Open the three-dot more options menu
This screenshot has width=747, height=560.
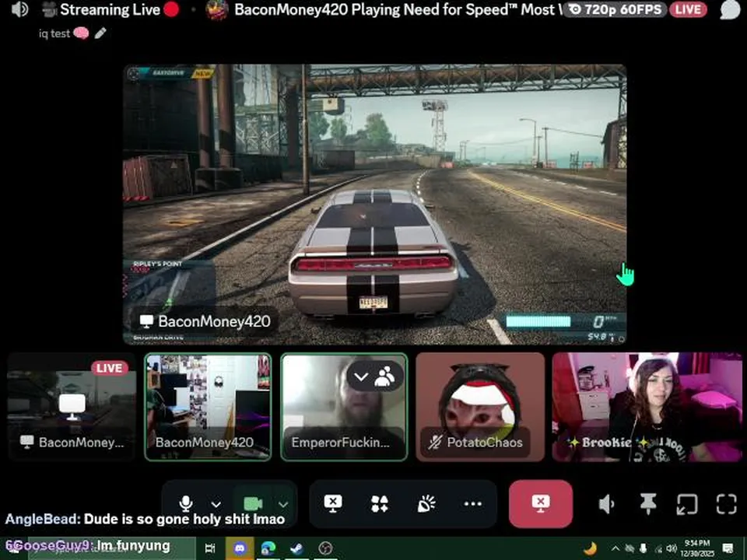(x=472, y=504)
